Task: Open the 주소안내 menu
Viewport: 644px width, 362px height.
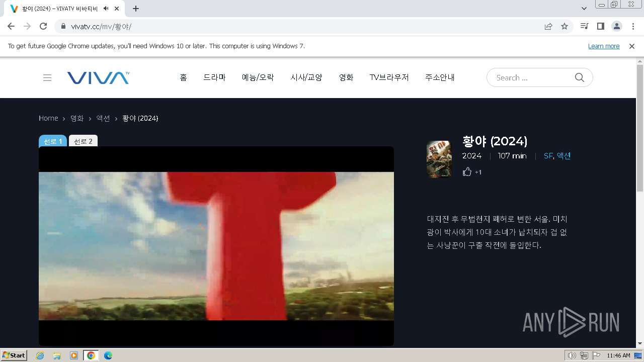Action: click(x=440, y=77)
